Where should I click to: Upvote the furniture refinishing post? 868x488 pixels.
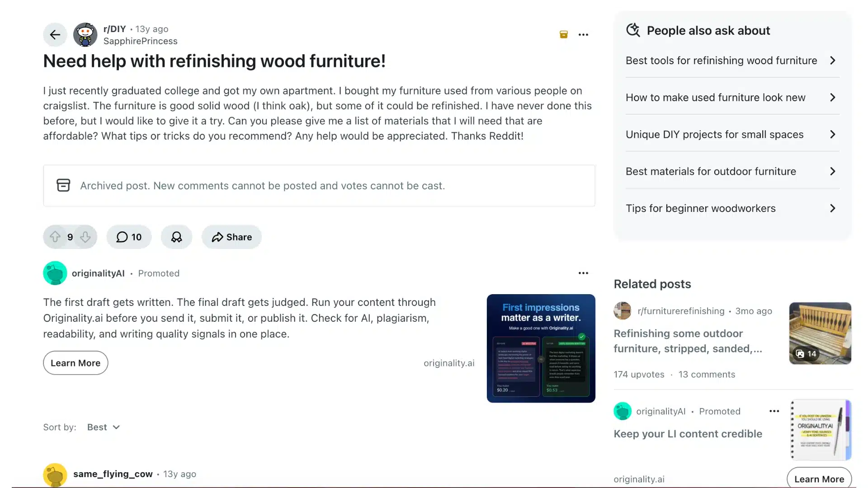pyautogui.click(x=55, y=237)
